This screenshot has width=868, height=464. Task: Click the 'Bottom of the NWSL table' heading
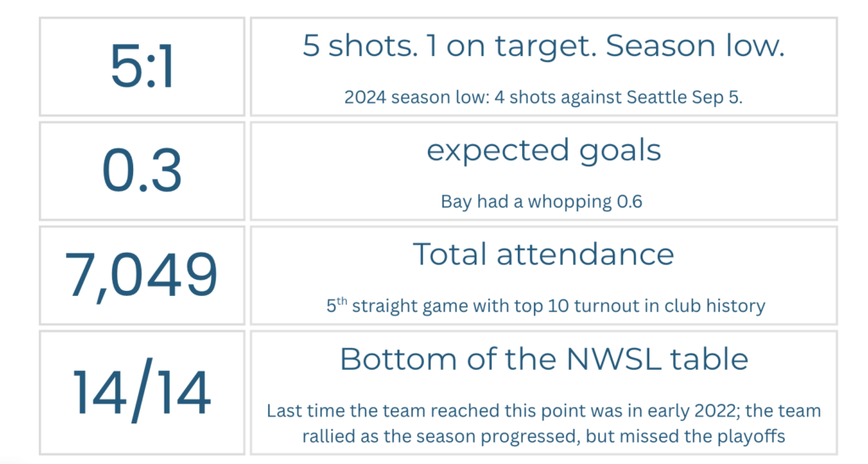coord(543,360)
